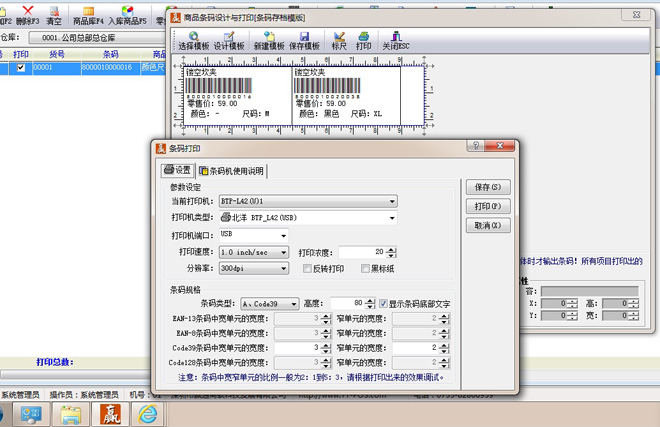Viewport: 660px width, 427px height.
Task: Enable 黑标纸 checkbox
Action: tap(365, 268)
